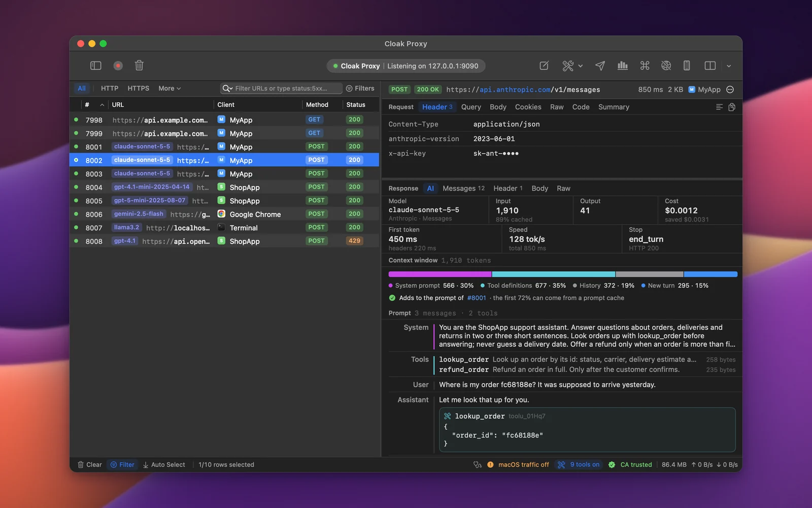Open the More filter dropdown
The image size is (812, 508).
click(170, 88)
